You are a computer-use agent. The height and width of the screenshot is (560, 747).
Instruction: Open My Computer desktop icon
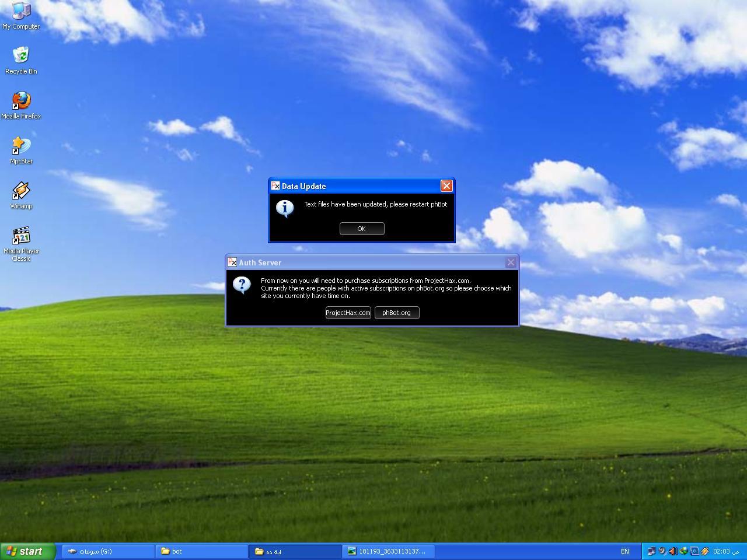tap(21, 16)
